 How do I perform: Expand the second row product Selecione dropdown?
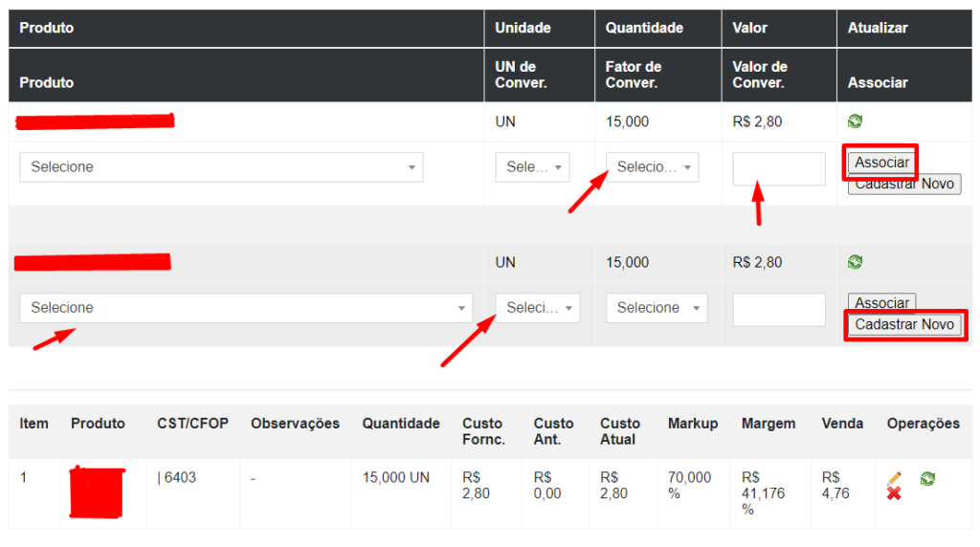point(246,308)
